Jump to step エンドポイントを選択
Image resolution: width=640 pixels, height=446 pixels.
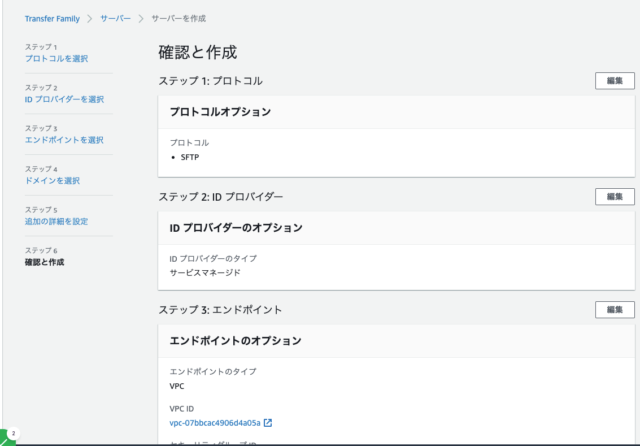[x=64, y=140]
